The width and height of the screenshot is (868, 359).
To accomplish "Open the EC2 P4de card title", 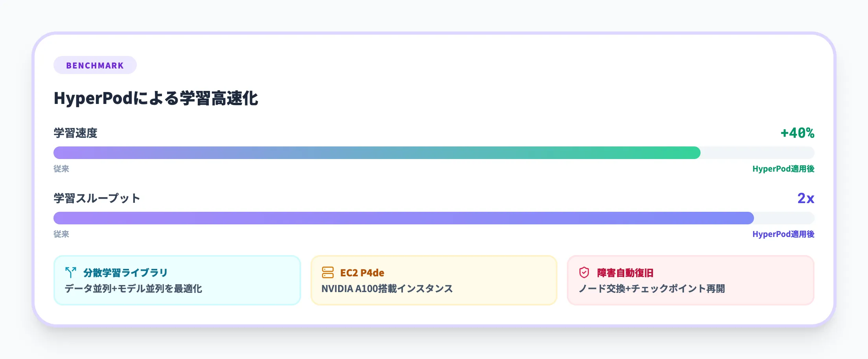I will point(362,273).
